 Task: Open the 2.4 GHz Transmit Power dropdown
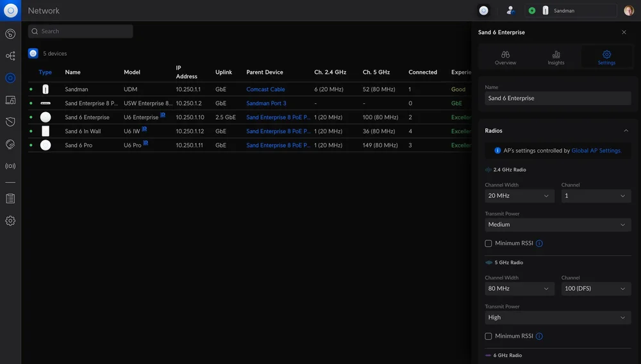coord(558,225)
